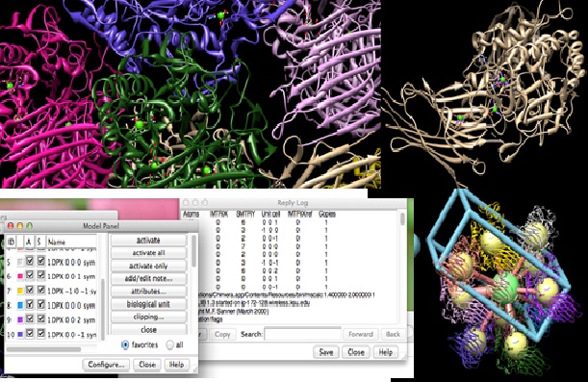Uncheck the Active checkbox for model 5
This screenshot has height=382, width=588.
tap(30, 261)
